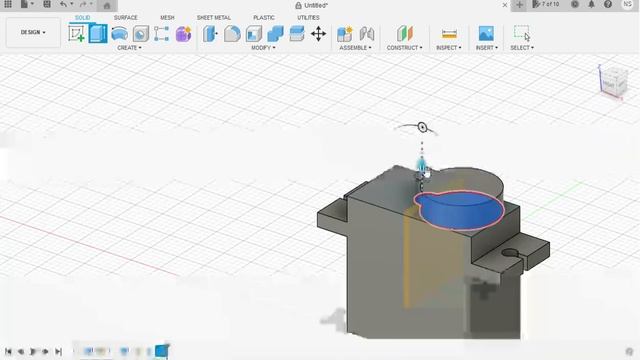
Task: Close the Untitled document tab
Action: point(504,5)
